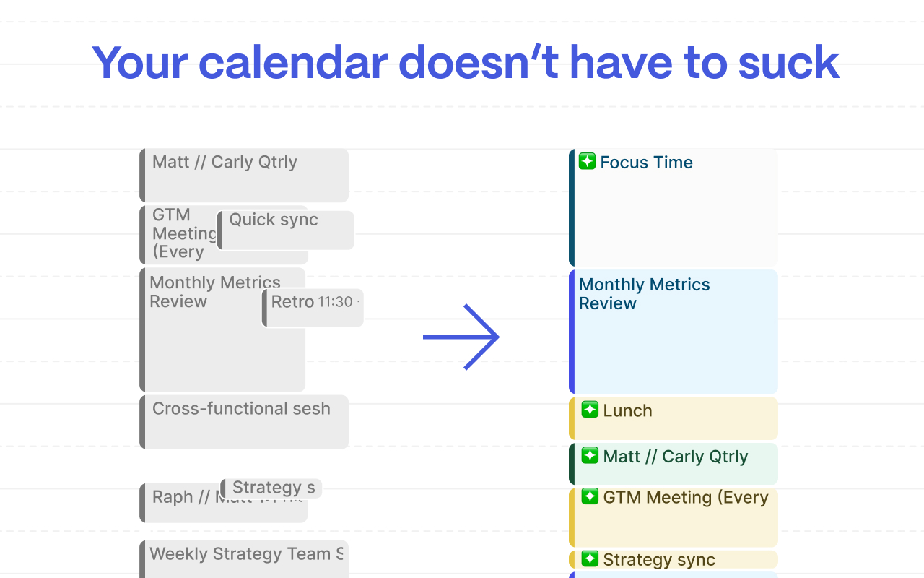This screenshot has width=924, height=578.
Task: Click the headline Your calendar doesn't have to suck
Action: (466, 62)
